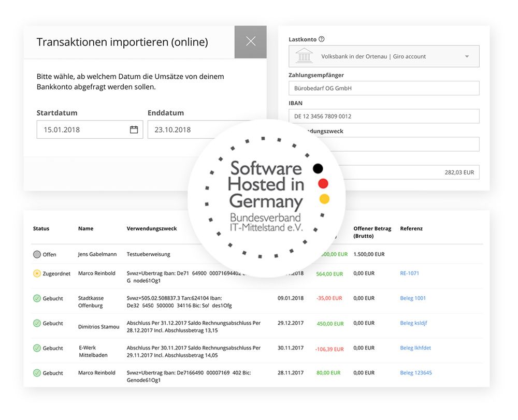Click the 564,00 EUR amount

pos(329,274)
